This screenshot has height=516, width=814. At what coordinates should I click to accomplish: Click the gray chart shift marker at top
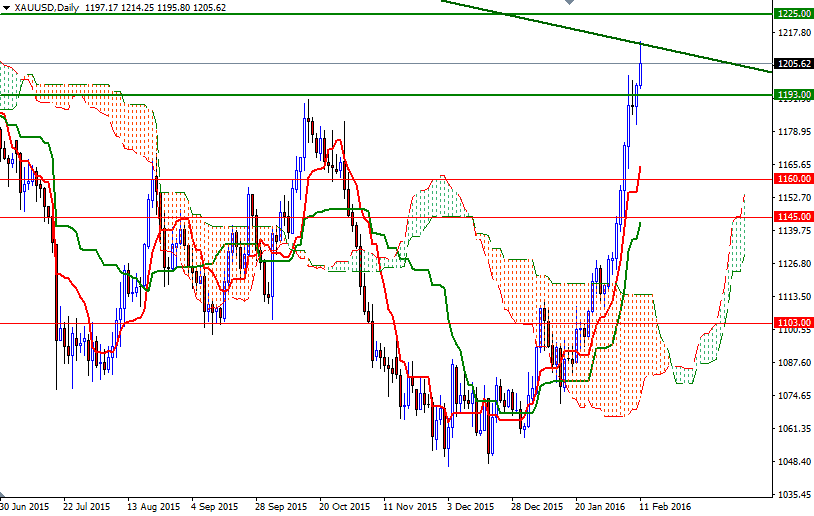[569, 2]
